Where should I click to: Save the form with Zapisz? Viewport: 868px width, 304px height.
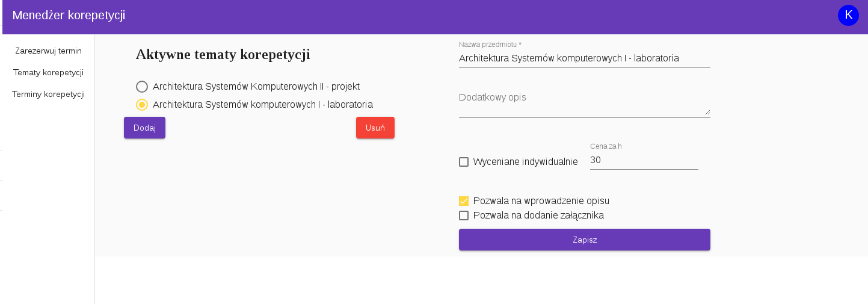(x=585, y=240)
